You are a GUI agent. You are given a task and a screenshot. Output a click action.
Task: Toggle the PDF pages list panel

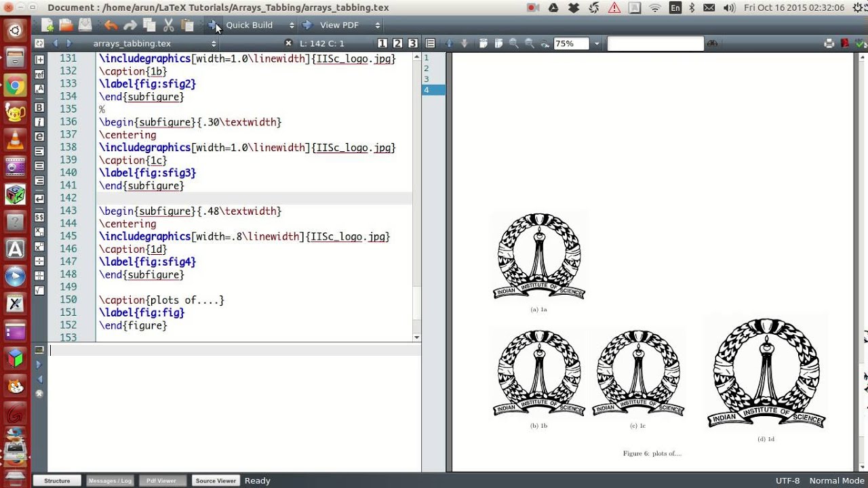430,43
